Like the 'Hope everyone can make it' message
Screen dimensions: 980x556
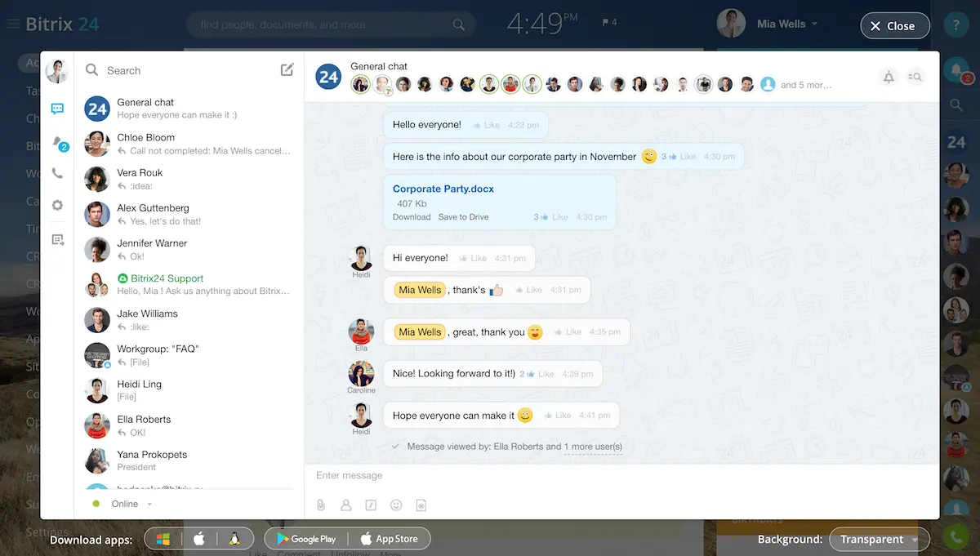pyautogui.click(x=559, y=416)
